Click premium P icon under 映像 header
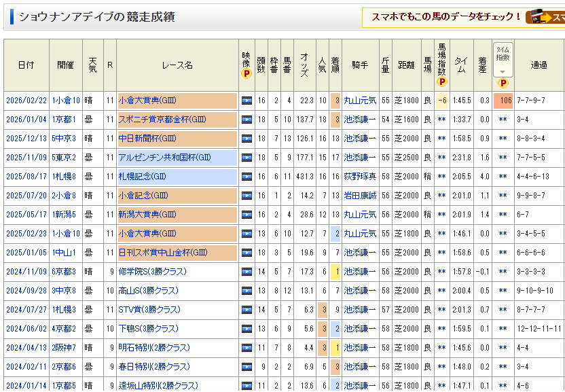Screen dimensions: 565x392 pyautogui.click(x=247, y=74)
